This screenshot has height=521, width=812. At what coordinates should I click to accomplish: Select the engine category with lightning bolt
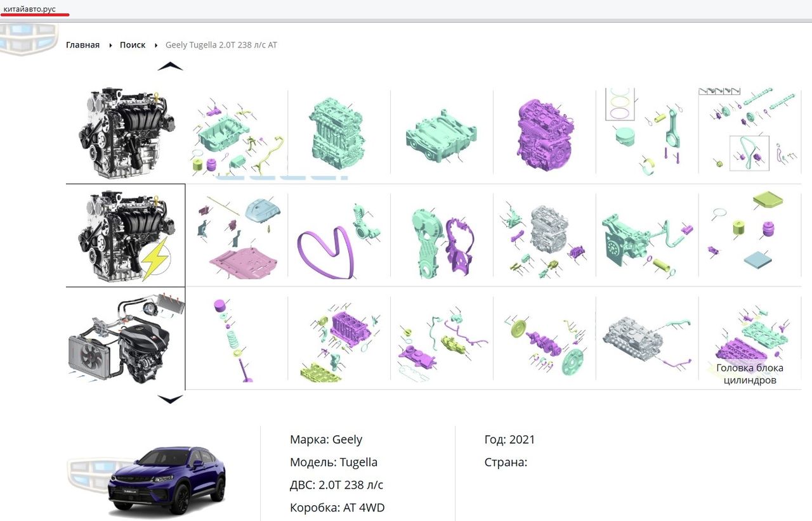pyautogui.click(x=126, y=236)
